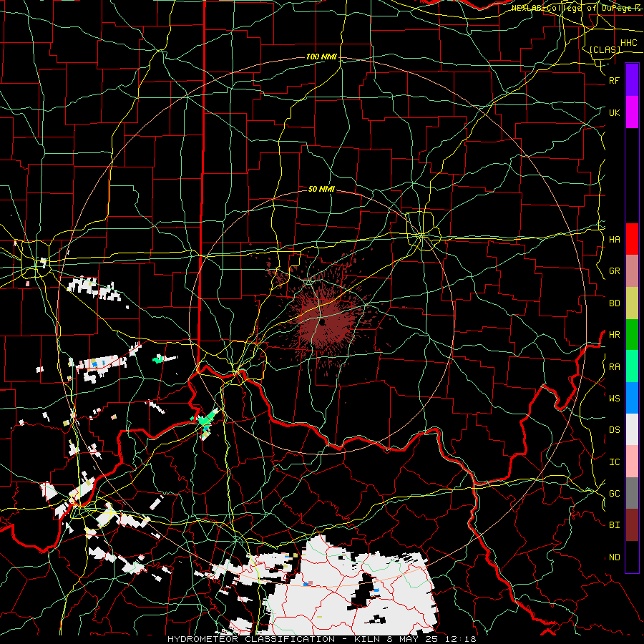The image size is (644, 644).
Task: Click the IC legend label
Action: (x=614, y=462)
